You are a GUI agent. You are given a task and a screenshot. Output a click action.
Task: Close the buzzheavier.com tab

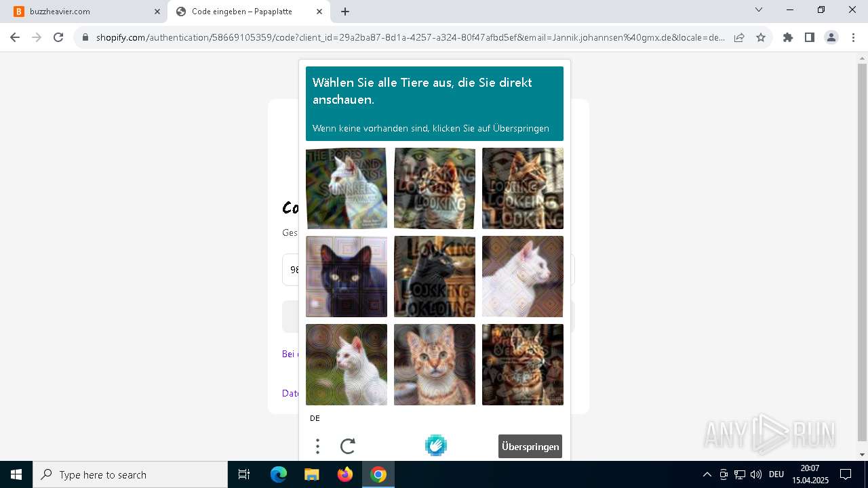[x=157, y=12]
